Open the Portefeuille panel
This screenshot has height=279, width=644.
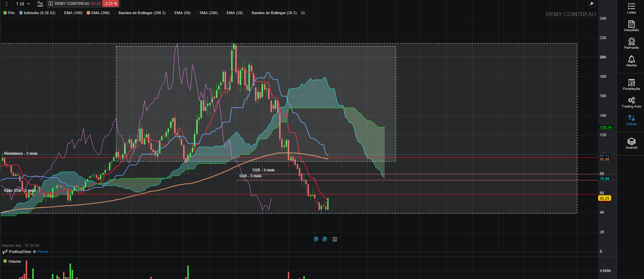pyautogui.click(x=631, y=85)
